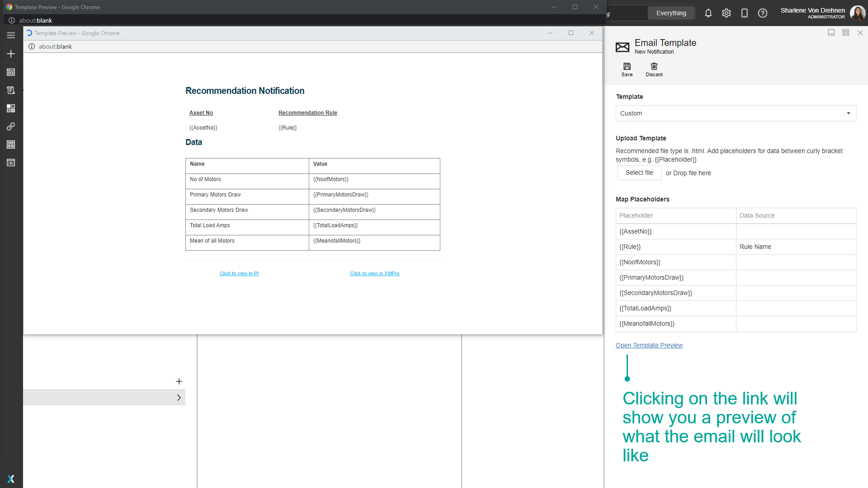Click the mobile device icon in header
The image size is (868, 488).
click(744, 14)
